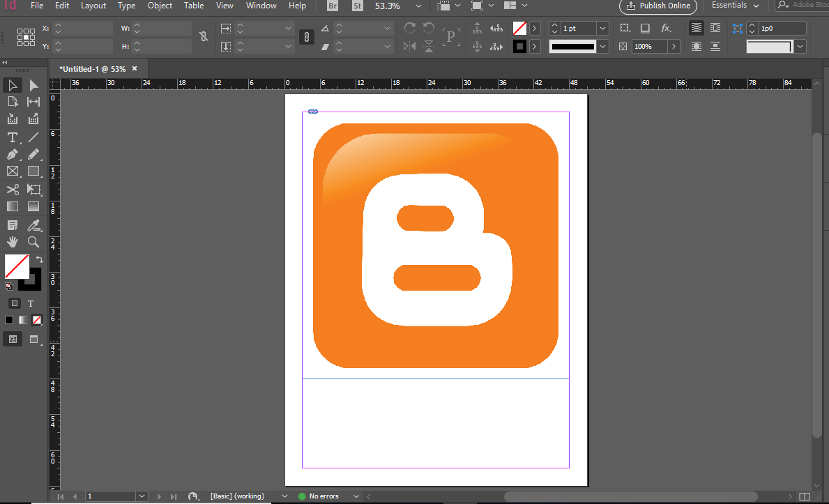This screenshot has height=504, width=829.
Task: Expand the stroke weight 1 pt dropdown
Action: pyautogui.click(x=602, y=29)
